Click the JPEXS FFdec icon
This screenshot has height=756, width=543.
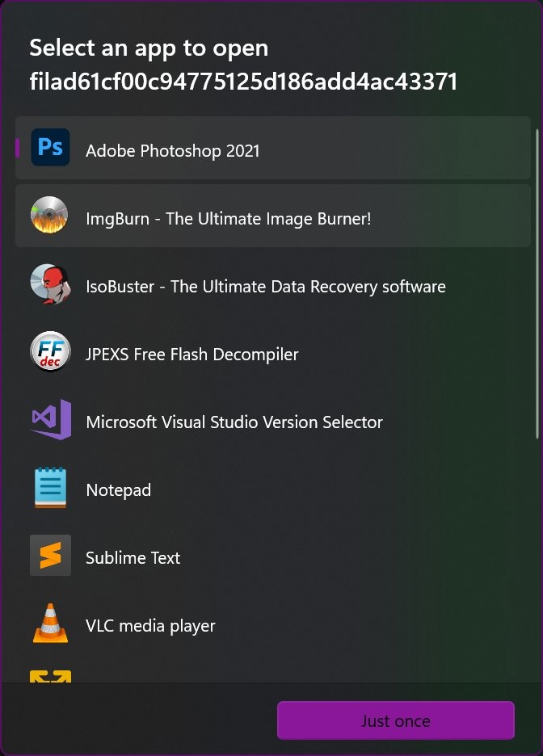pyautogui.click(x=50, y=351)
